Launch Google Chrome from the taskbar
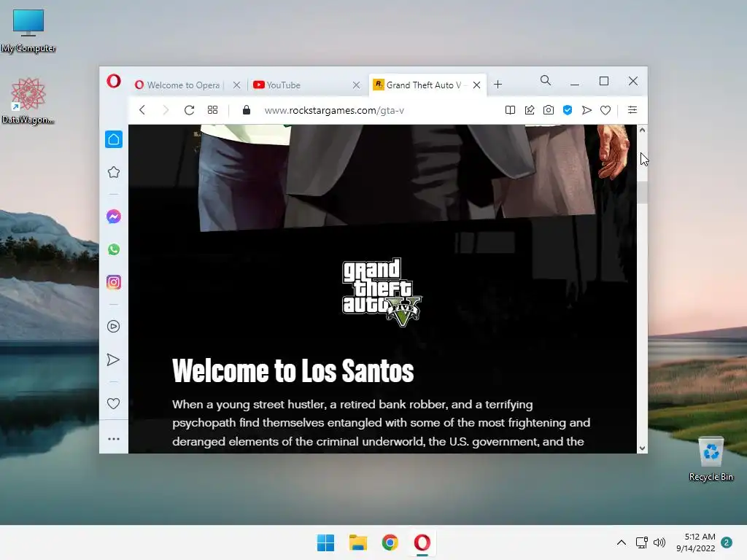Viewport: 747px width, 560px height. [390, 542]
